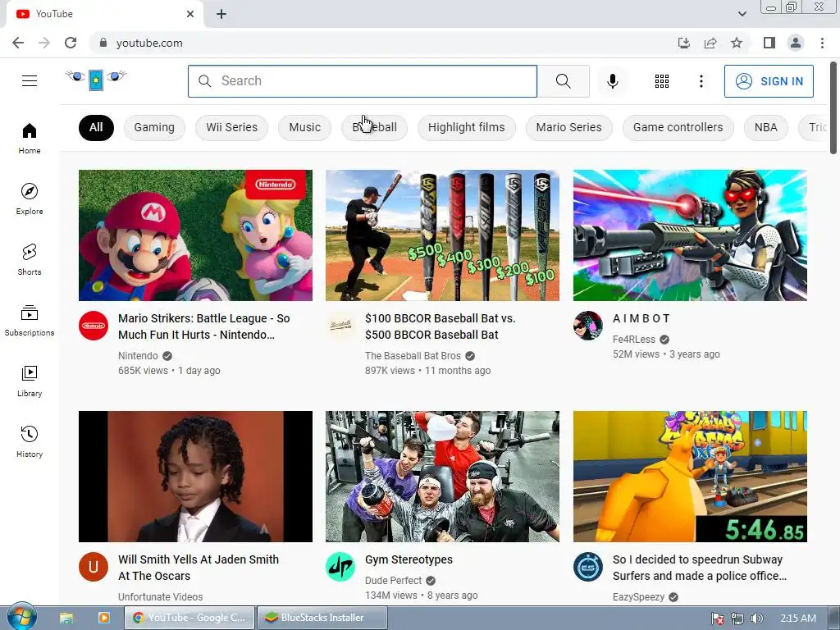840x630 pixels.
Task: Select the Highlight films chip
Action: [466, 127]
